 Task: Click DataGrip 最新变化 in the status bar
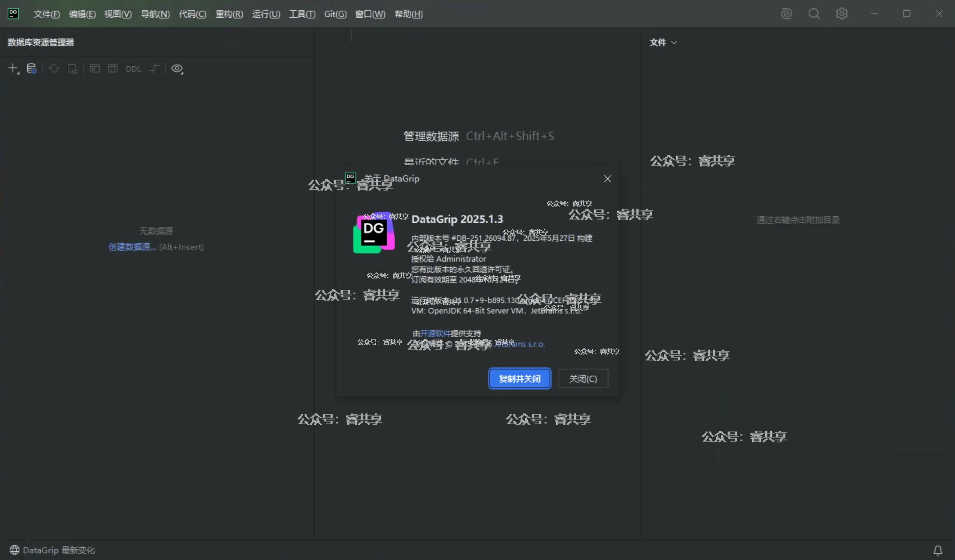[59, 550]
